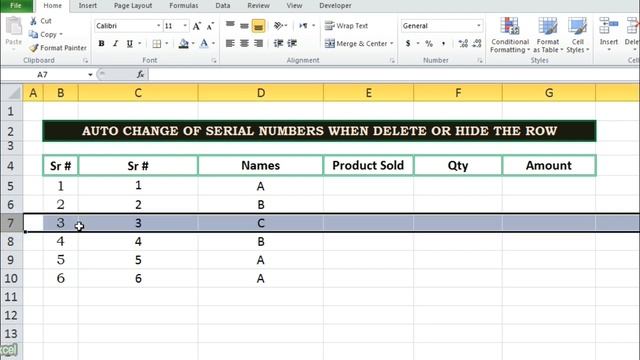Click the Amount header cell
This screenshot has height=360, width=640.
[x=549, y=165]
